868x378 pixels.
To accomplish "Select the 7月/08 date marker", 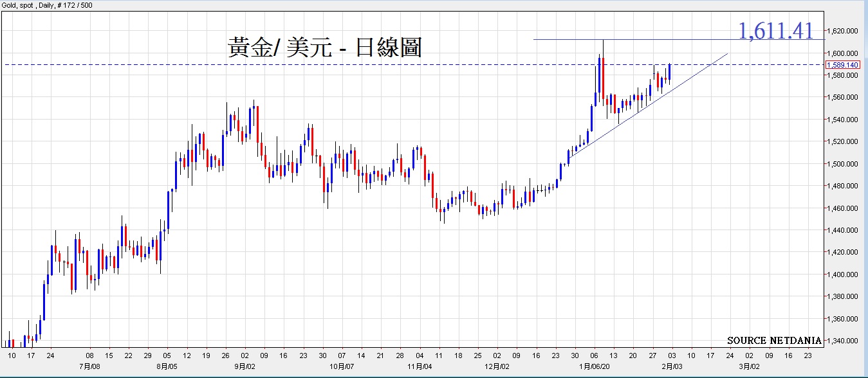I will (89, 366).
